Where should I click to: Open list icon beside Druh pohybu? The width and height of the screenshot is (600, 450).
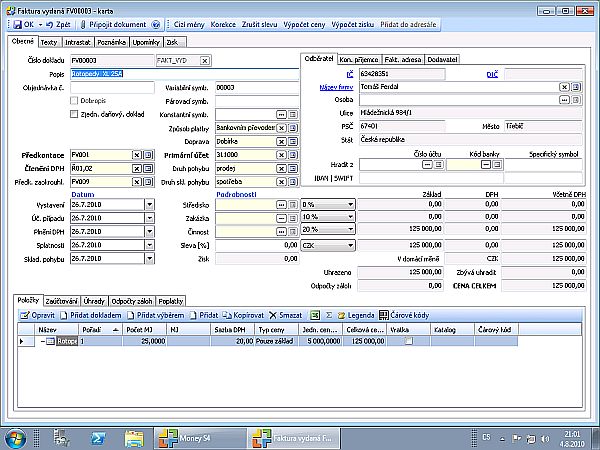(293, 168)
